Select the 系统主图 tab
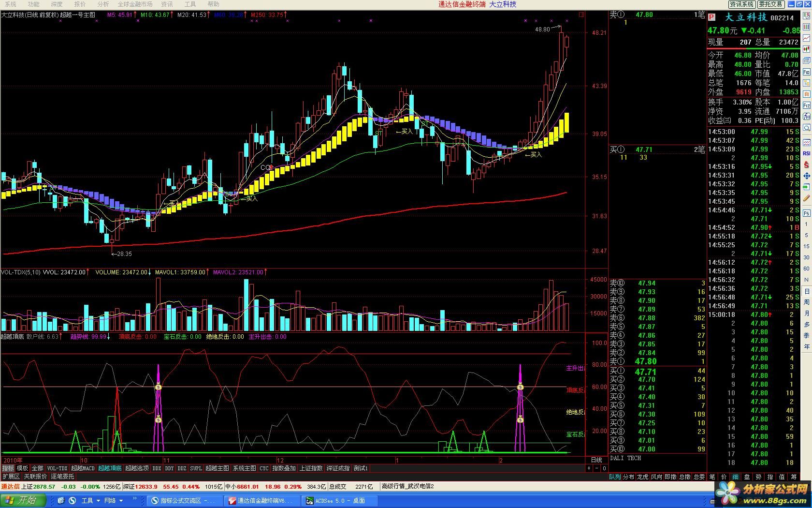The image size is (812, 508). [244, 468]
